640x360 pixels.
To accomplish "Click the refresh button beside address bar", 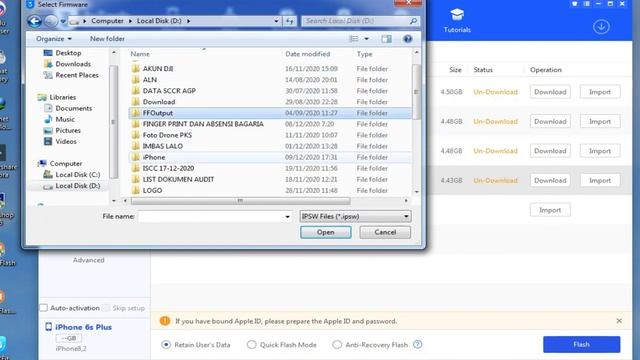I will (x=289, y=21).
